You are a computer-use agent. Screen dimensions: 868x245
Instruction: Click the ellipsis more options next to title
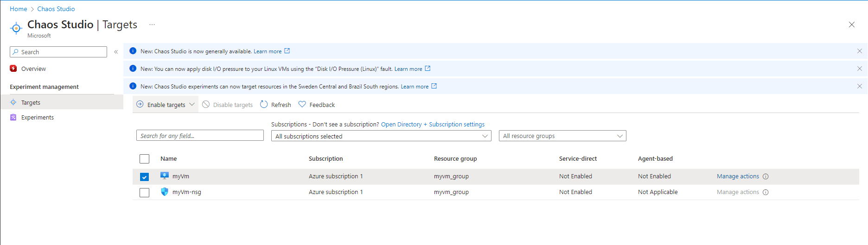point(152,25)
